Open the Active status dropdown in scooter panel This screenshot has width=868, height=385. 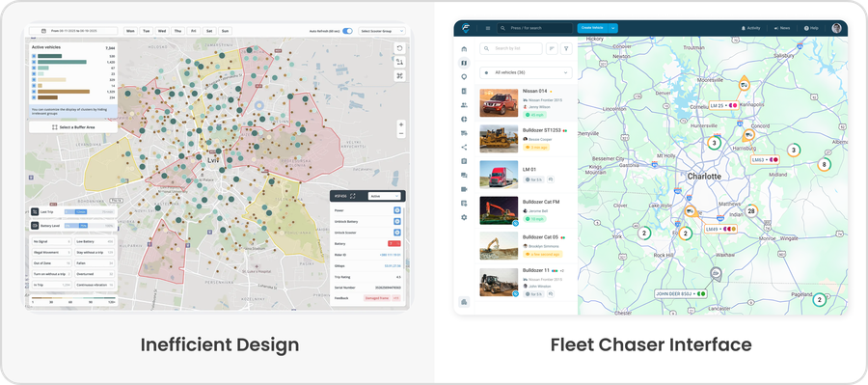(x=384, y=196)
